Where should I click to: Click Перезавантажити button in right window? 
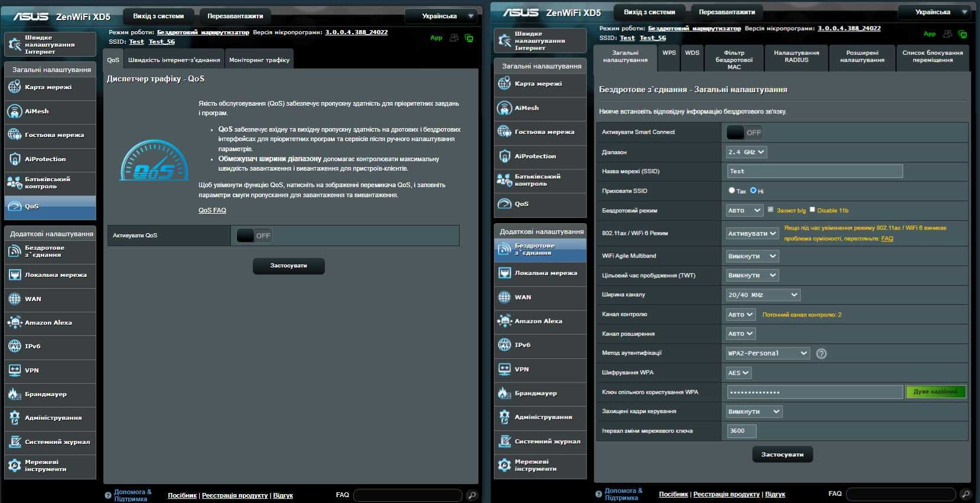click(x=727, y=12)
